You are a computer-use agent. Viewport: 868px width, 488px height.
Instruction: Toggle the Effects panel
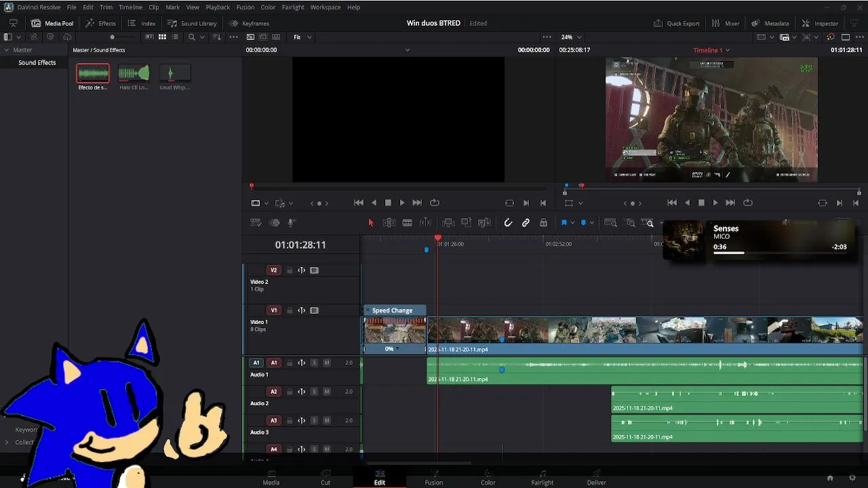(x=100, y=23)
